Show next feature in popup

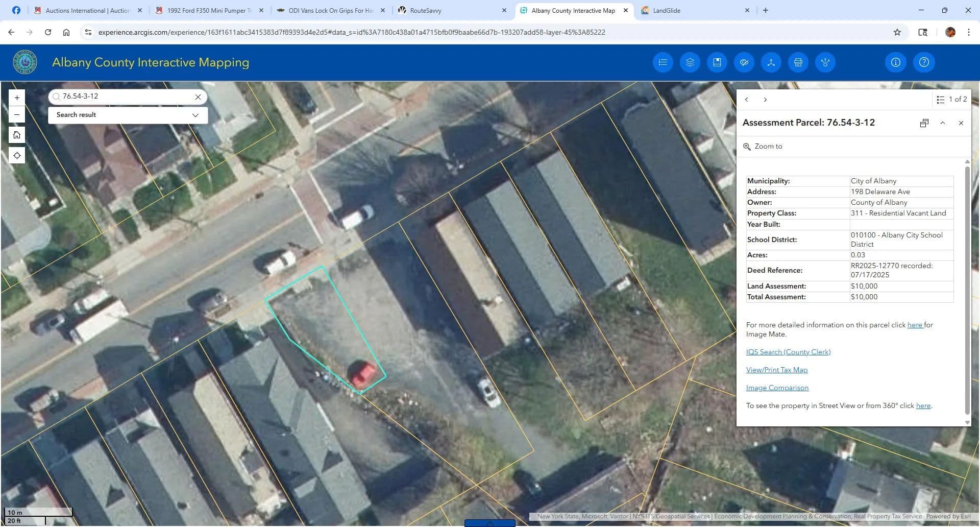tap(765, 100)
